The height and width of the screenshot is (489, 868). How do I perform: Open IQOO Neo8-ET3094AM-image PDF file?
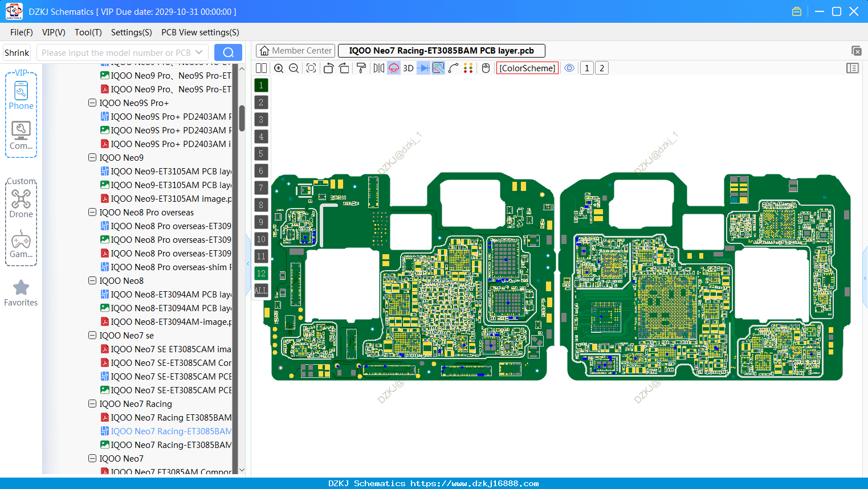point(166,322)
